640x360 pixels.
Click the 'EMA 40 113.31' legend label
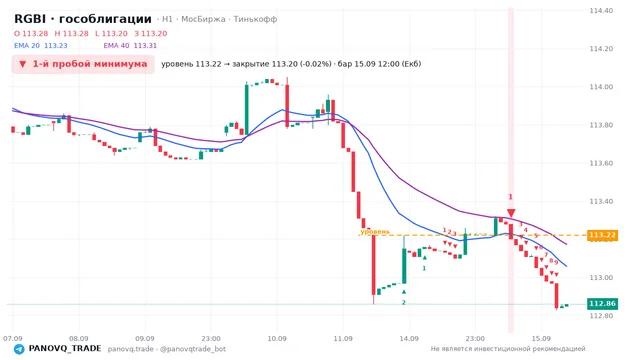pyautogui.click(x=130, y=46)
